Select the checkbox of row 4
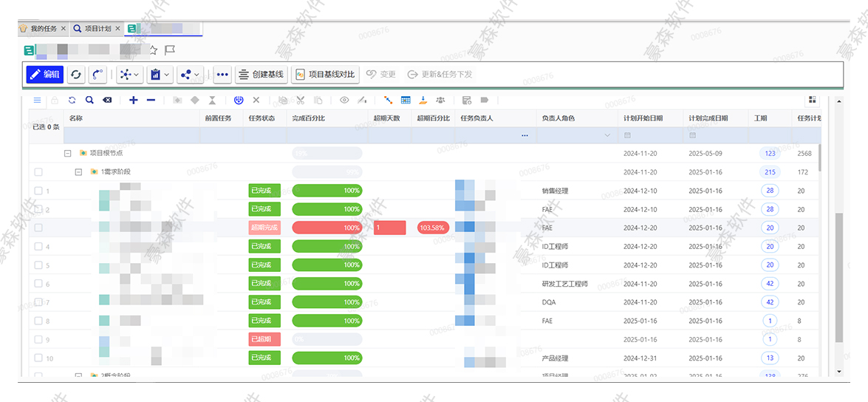This screenshot has width=868, height=402. 38,247
